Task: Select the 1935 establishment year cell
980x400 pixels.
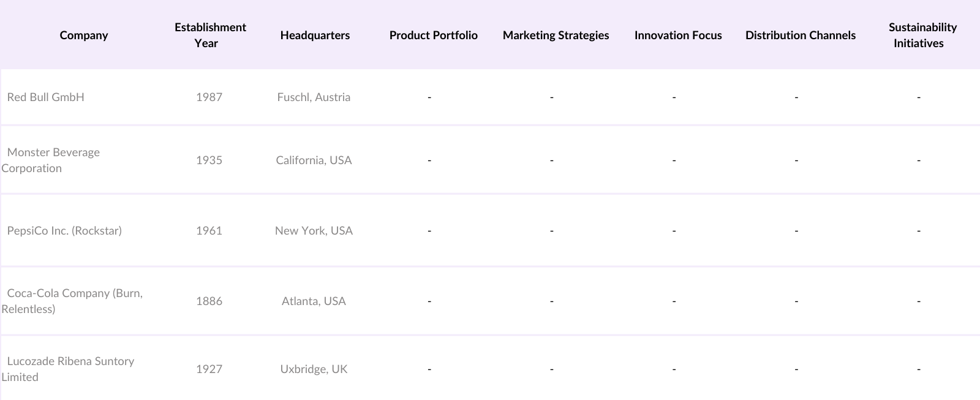Action: pos(209,160)
